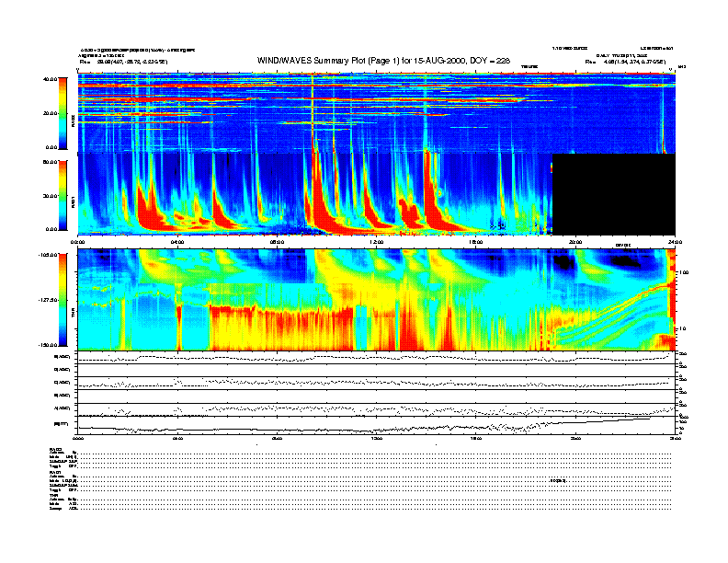
Task: Click the 10 label on TNR right axis
Action: (x=682, y=328)
